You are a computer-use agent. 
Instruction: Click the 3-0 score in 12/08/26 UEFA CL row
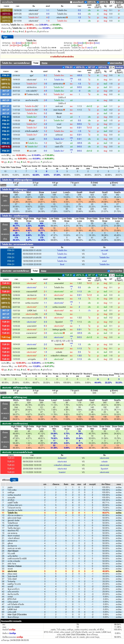click(45, 84)
